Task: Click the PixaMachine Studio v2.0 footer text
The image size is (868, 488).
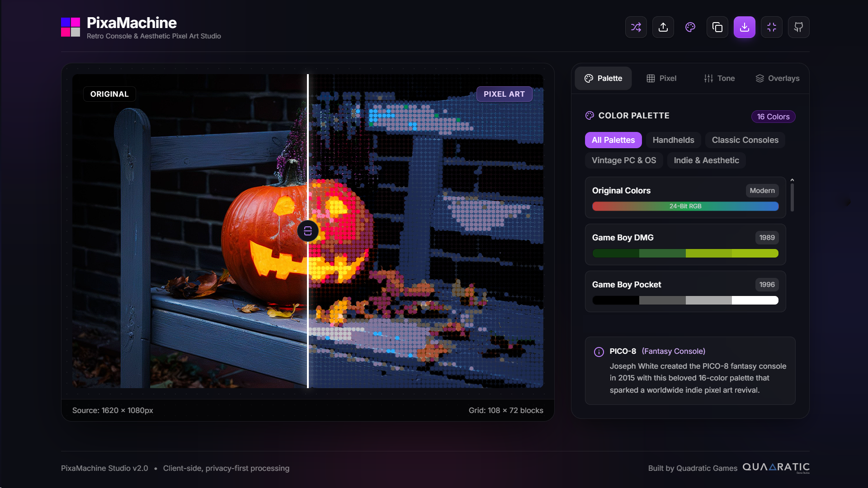Action: [104, 468]
